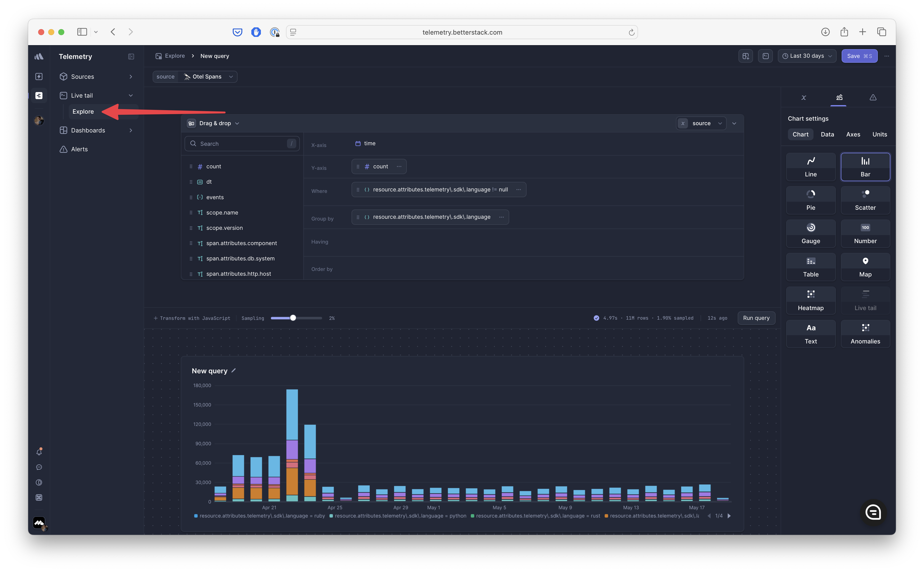The height and width of the screenshot is (572, 924).
Task: Open the notifications bell icon
Action: 39,452
